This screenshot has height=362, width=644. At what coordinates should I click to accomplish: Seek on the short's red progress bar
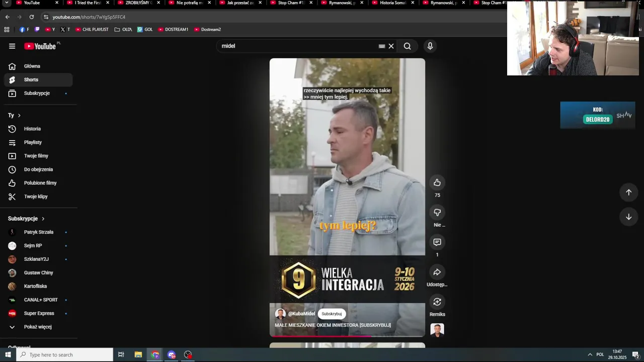coord(347,336)
